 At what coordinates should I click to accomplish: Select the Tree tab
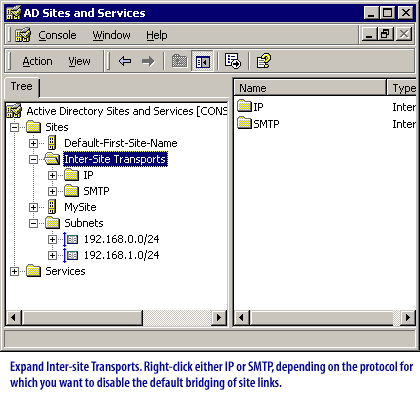pos(22,87)
